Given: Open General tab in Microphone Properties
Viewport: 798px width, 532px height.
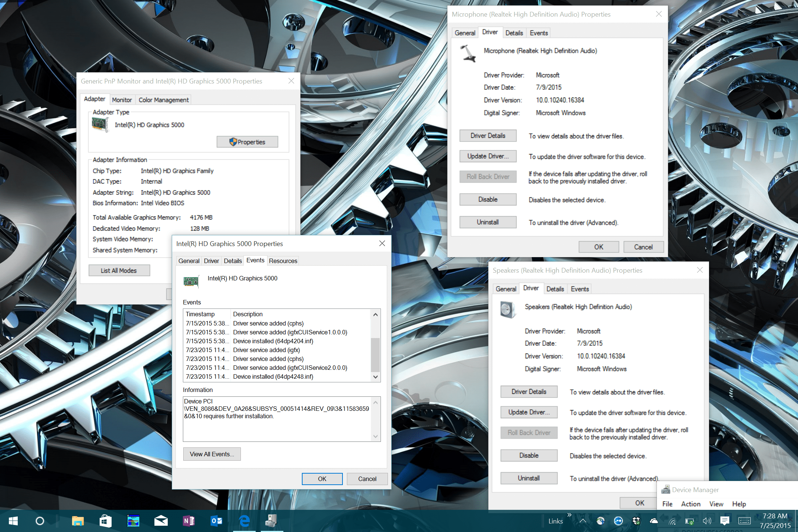Looking at the screenshot, I should (x=465, y=33).
